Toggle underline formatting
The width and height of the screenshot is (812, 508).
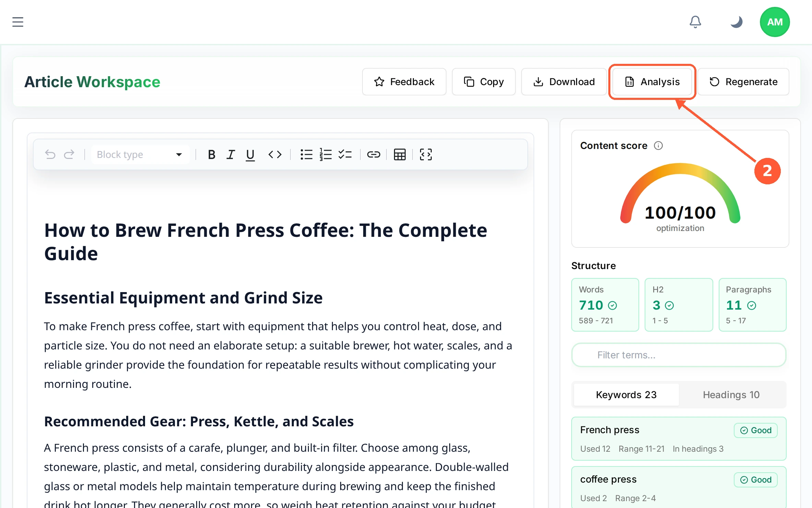(250, 154)
